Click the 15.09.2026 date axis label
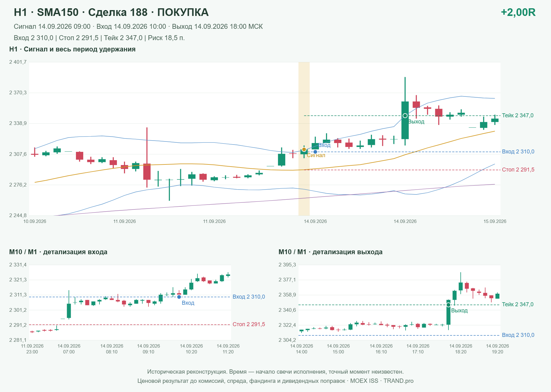The height and width of the screenshot is (392, 551). [x=495, y=221]
